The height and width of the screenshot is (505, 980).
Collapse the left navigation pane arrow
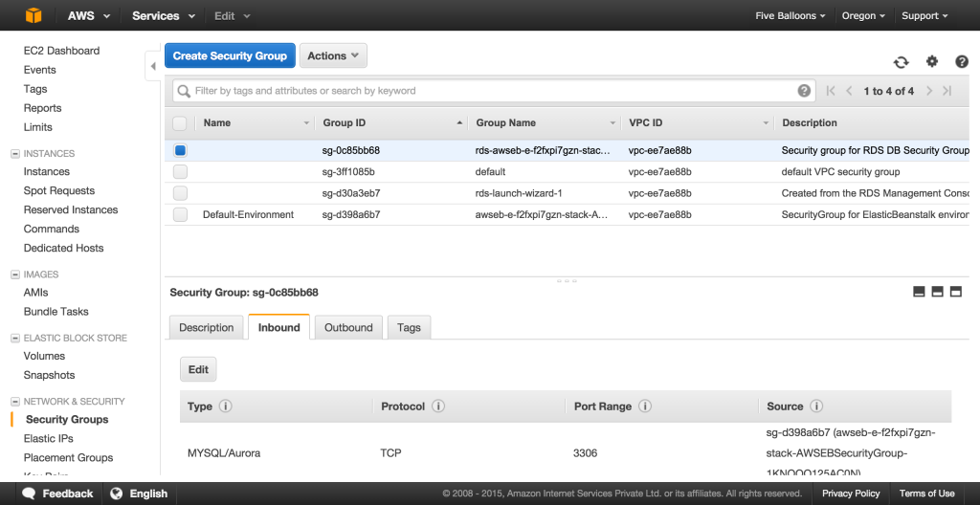pos(153,66)
